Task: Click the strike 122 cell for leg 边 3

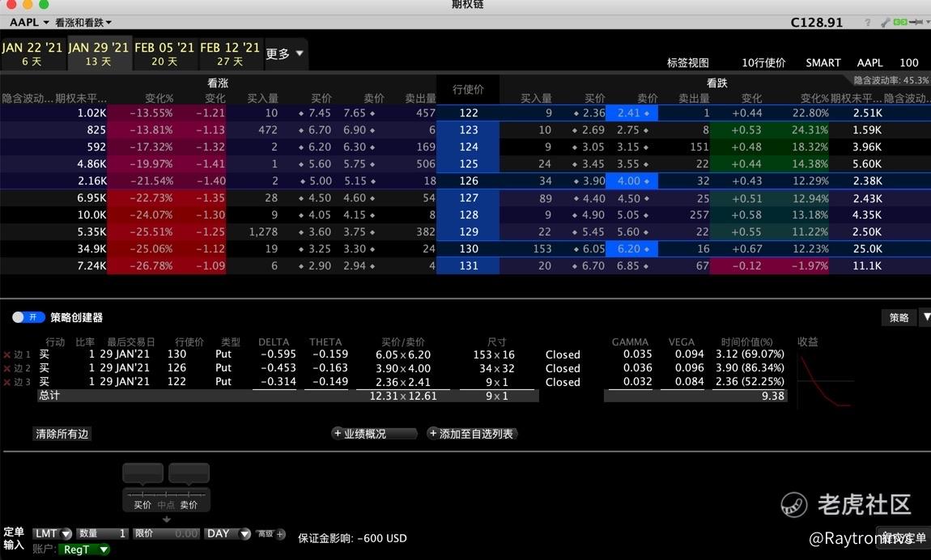Action: coord(176,382)
